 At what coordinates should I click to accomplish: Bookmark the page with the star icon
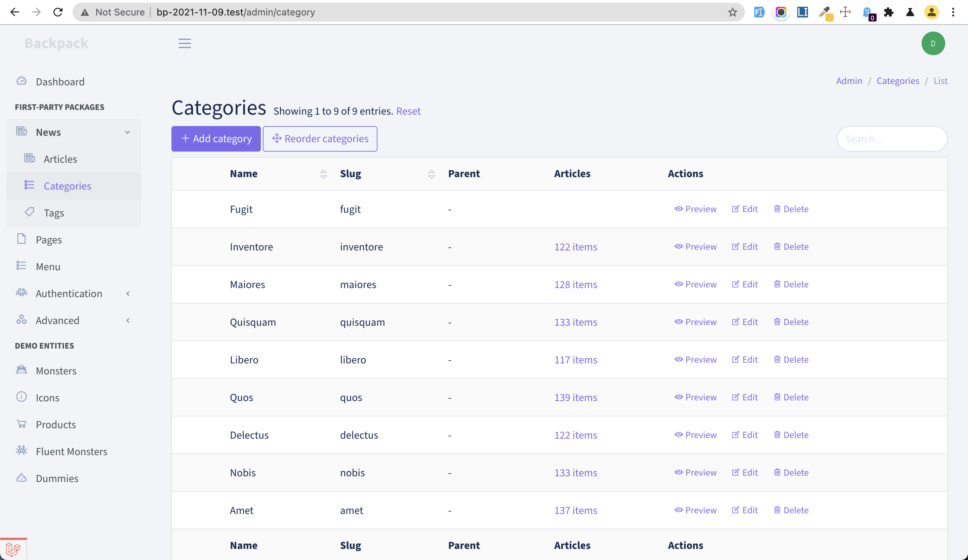[732, 12]
